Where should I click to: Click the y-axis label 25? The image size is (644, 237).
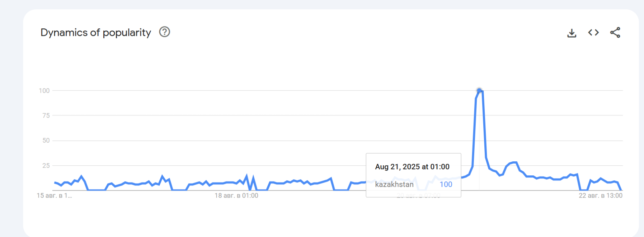46,166
